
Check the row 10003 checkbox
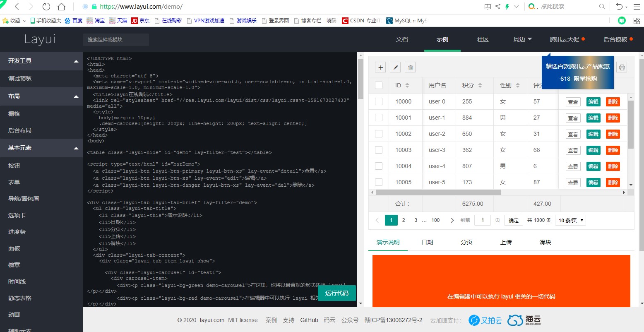(379, 150)
